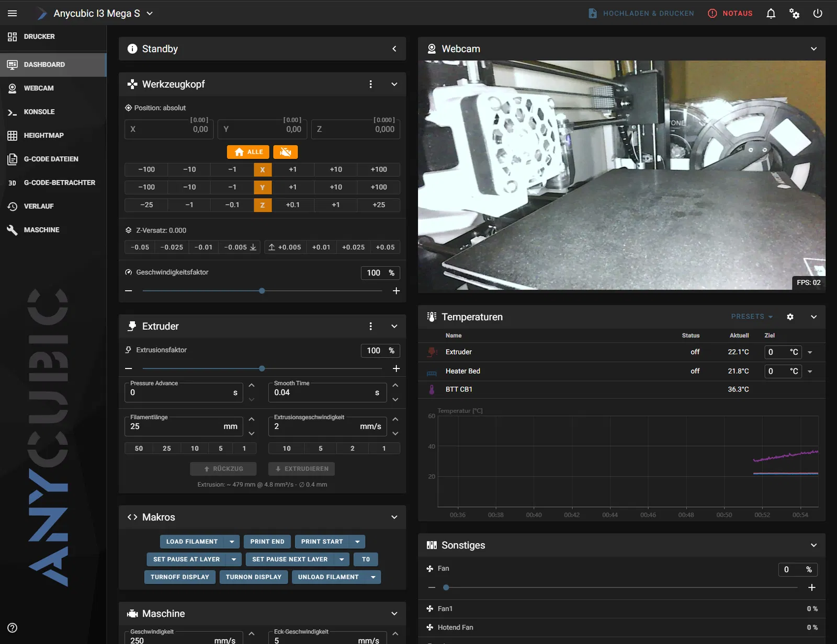Click the Geschwindigkeitsfaktor slider handle
The width and height of the screenshot is (837, 644).
(x=262, y=291)
